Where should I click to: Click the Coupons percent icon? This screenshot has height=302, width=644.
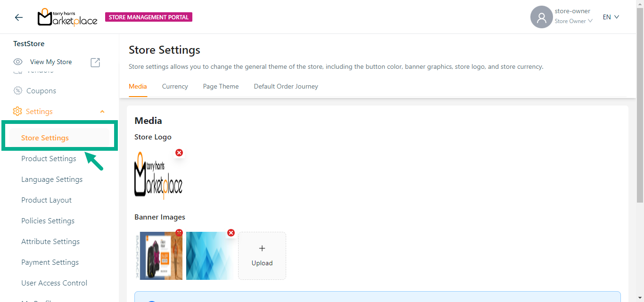(17, 90)
